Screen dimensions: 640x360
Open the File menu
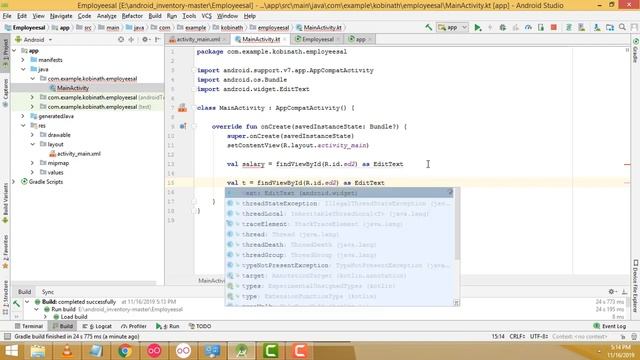(x=7, y=16)
